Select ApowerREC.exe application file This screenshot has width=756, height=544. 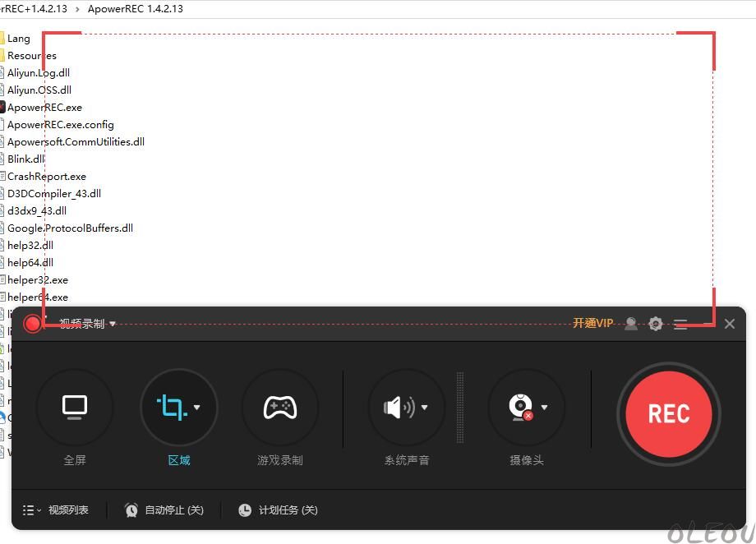click(44, 108)
